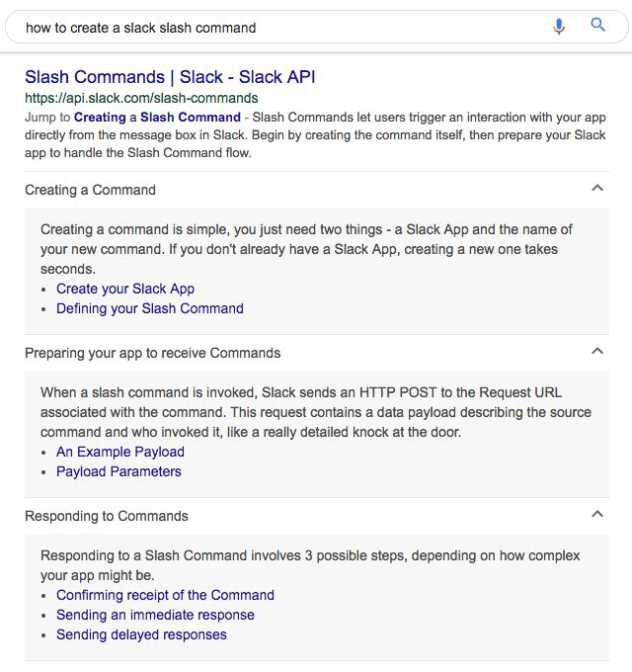
Task: Open the An Example Payload link
Action: tap(120, 452)
